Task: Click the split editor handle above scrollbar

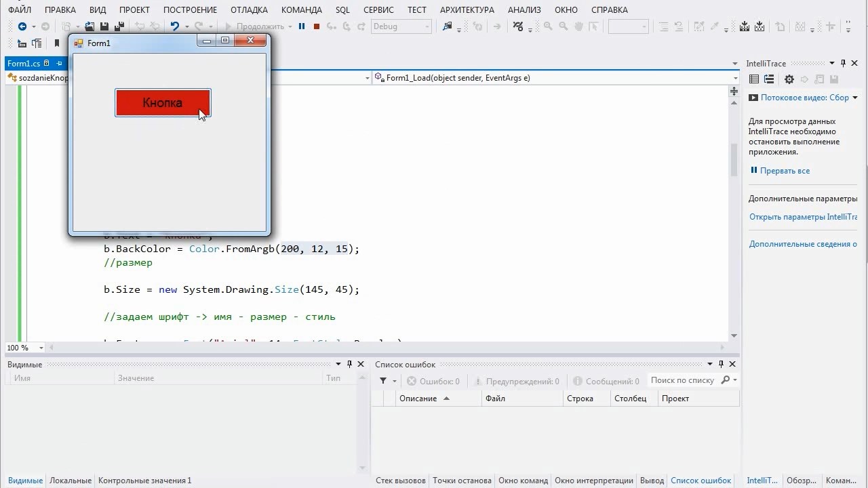Action: [x=734, y=91]
